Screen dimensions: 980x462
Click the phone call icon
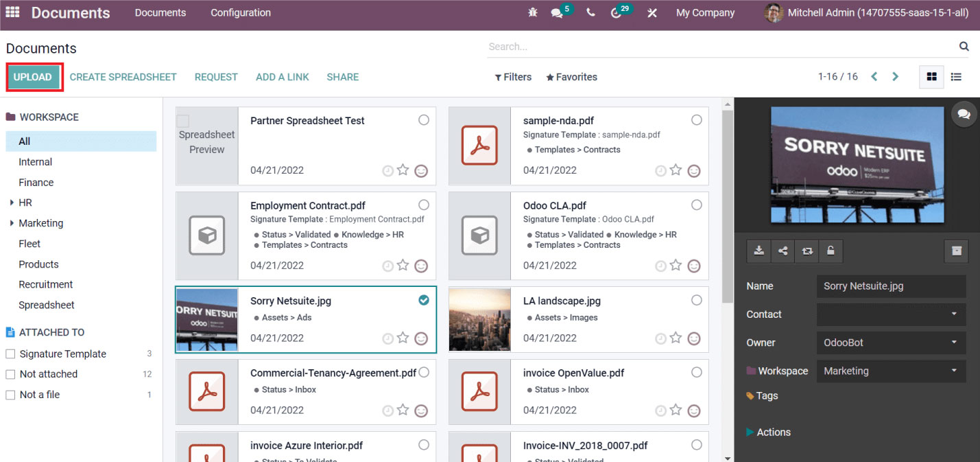pyautogui.click(x=590, y=12)
